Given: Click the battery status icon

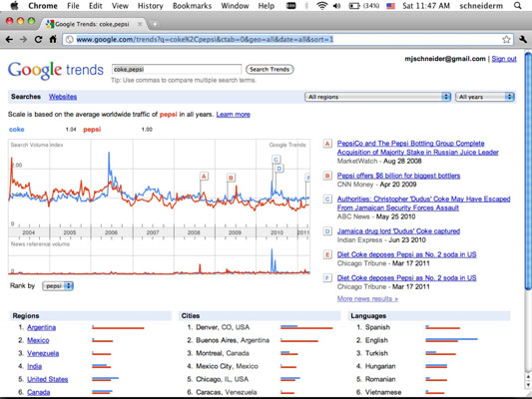Looking at the screenshot, I should 354,6.
